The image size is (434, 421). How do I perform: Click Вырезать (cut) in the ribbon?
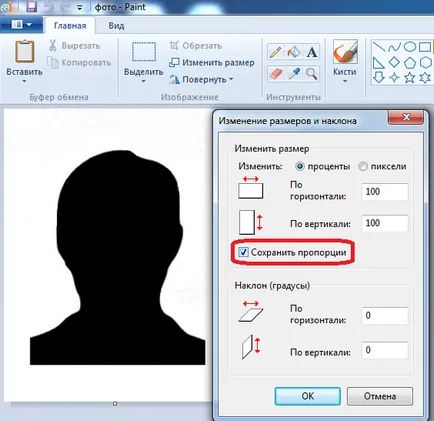click(x=74, y=46)
